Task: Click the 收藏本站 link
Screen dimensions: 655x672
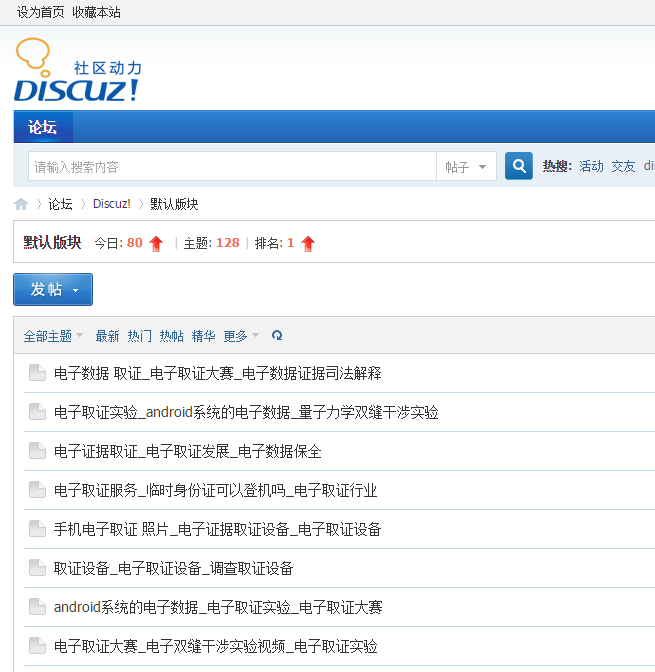Action: (x=96, y=12)
